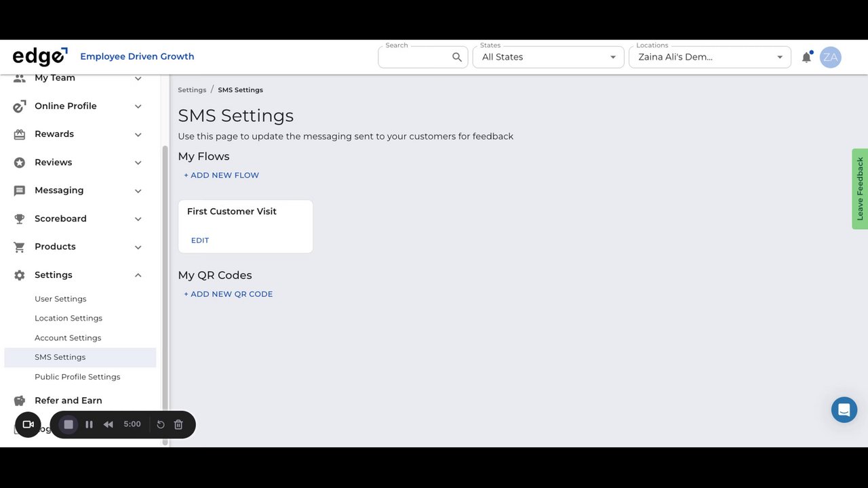The image size is (868, 488).
Task: Click the edge logo
Action: click(40, 57)
